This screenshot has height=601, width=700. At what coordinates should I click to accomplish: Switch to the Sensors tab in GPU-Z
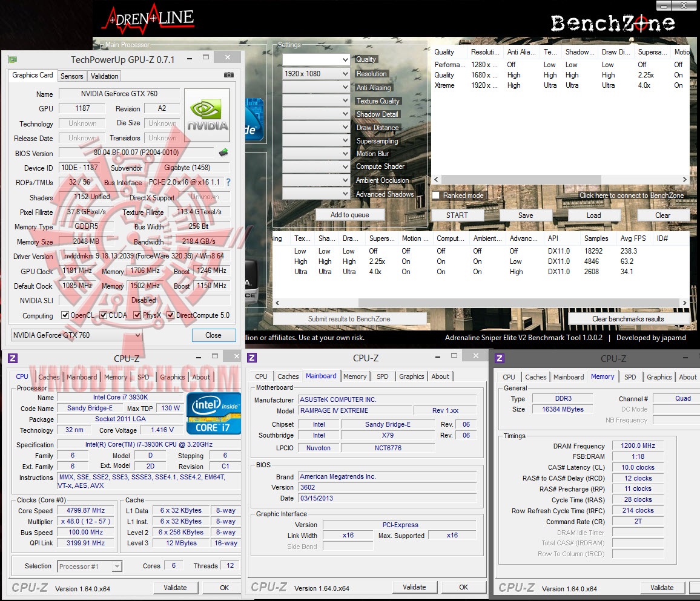[72, 76]
